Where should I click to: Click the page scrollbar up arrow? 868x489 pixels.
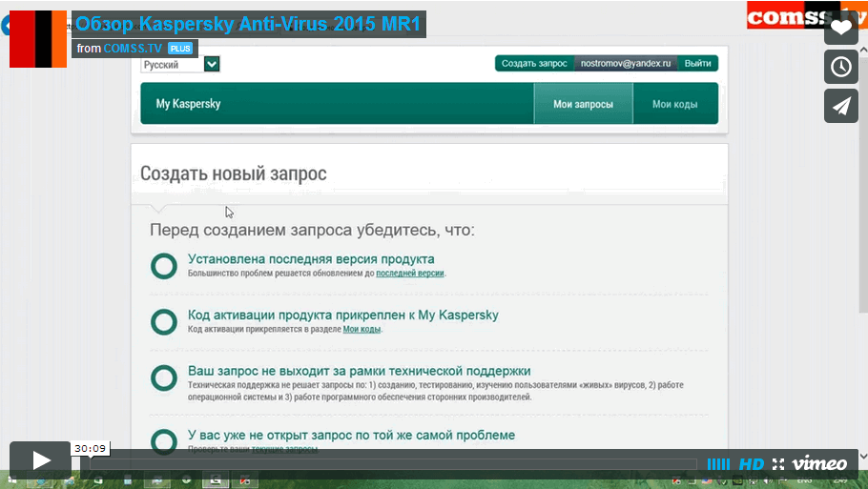coord(863,51)
